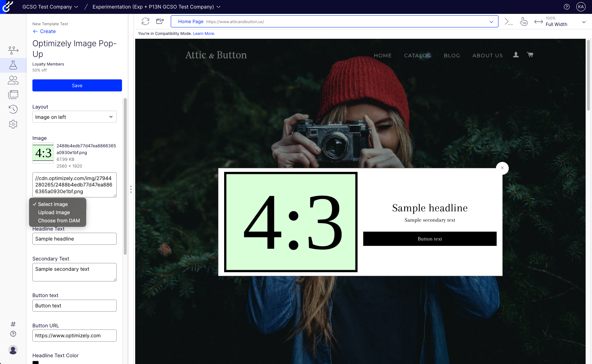Open the Learn More link
The width and height of the screenshot is (592, 364).
[x=203, y=33]
